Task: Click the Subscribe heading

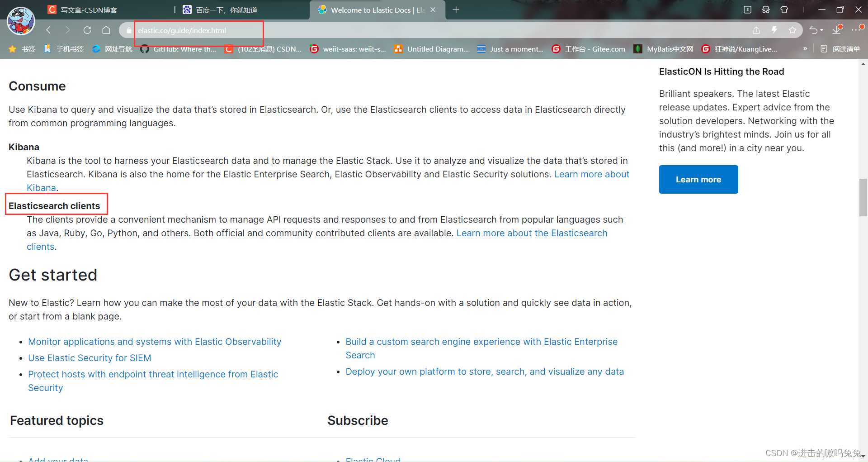Action: pyautogui.click(x=358, y=420)
